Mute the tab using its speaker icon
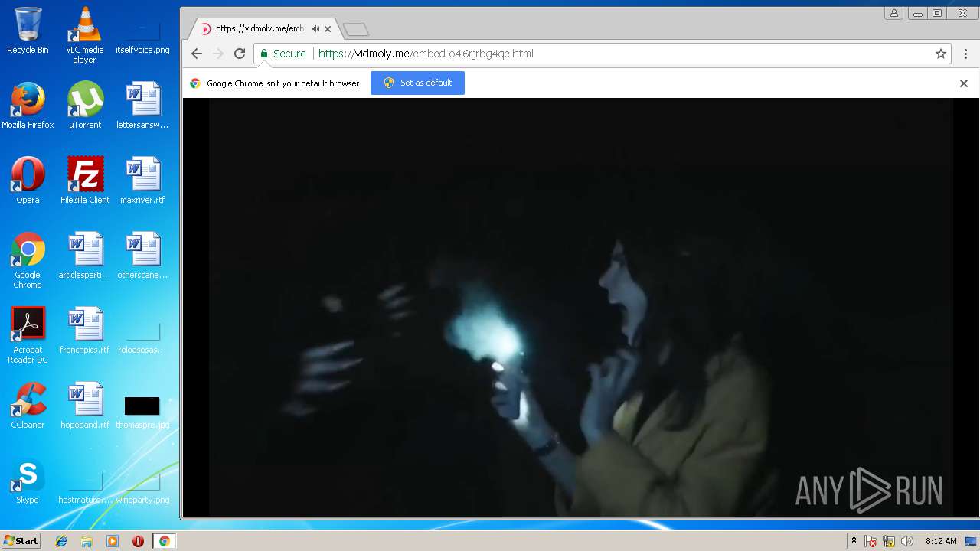Image resolution: width=980 pixels, height=551 pixels. pyautogui.click(x=315, y=29)
